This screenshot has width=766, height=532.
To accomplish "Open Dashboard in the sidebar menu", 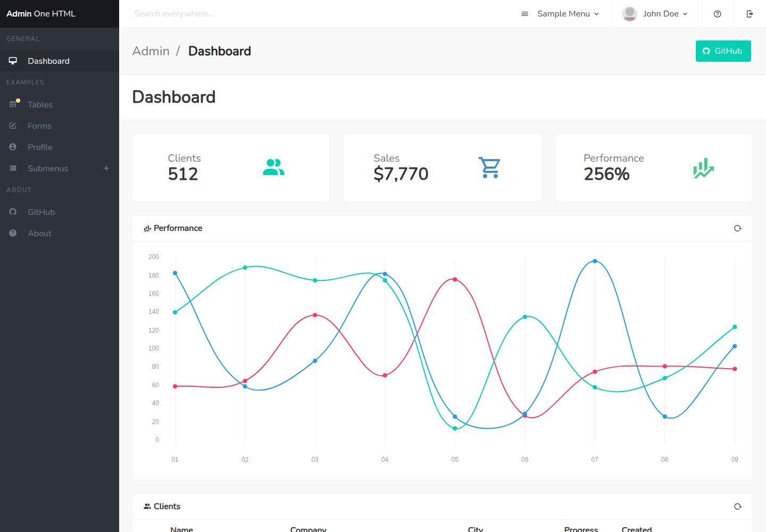I will (60, 61).
